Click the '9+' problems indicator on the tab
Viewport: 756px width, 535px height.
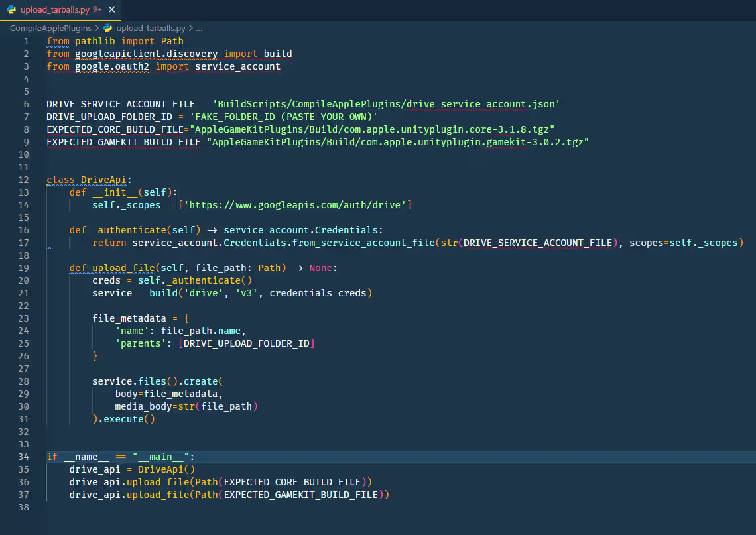(98, 10)
